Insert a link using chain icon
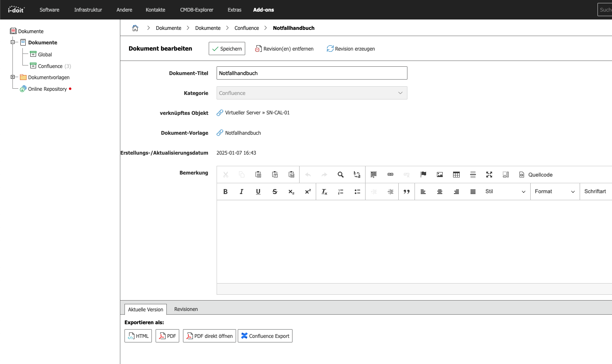The image size is (612, 364). pos(390,175)
